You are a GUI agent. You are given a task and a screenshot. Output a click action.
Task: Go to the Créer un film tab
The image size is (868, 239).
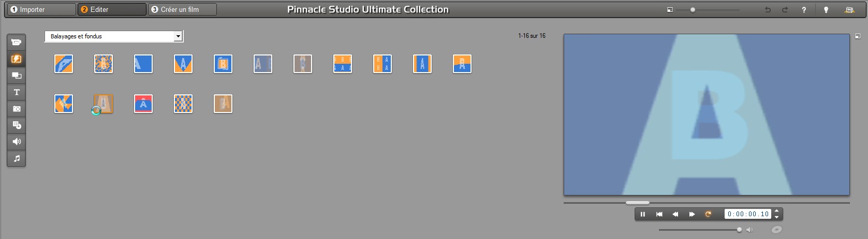click(182, 9)
